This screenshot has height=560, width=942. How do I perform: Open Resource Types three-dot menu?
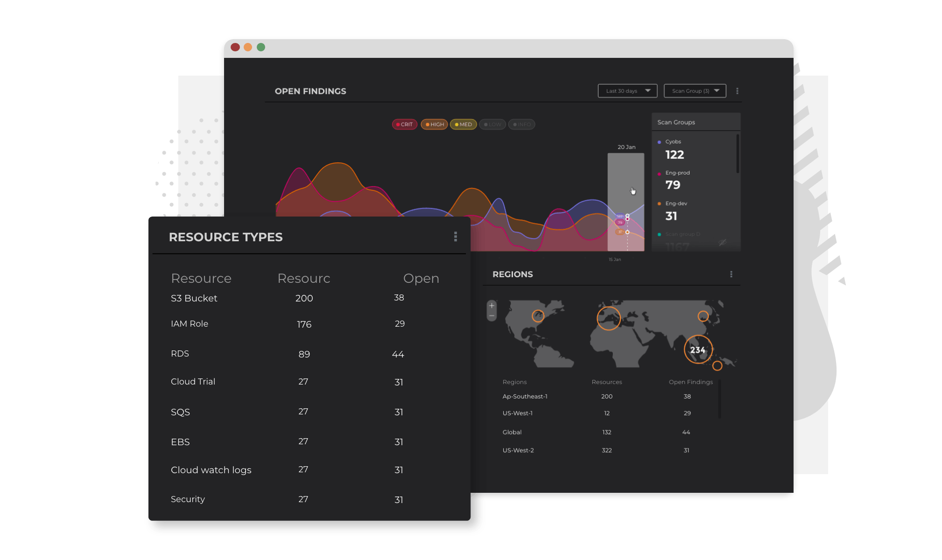(x=455, y=237)
